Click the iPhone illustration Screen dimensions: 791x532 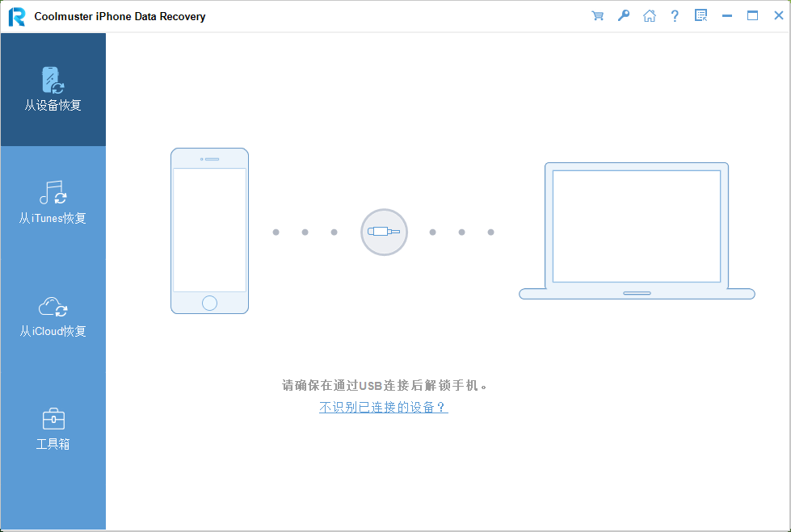click(210, 231)
